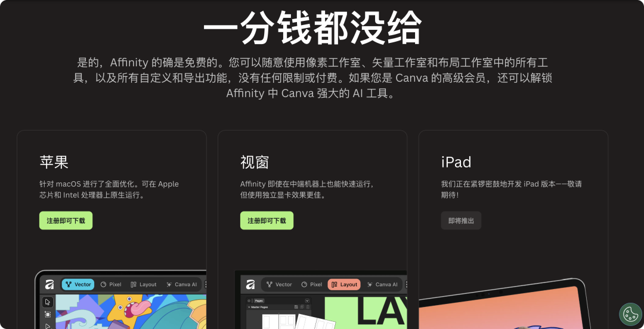Click the delete master page trash icon

point(308,307)
